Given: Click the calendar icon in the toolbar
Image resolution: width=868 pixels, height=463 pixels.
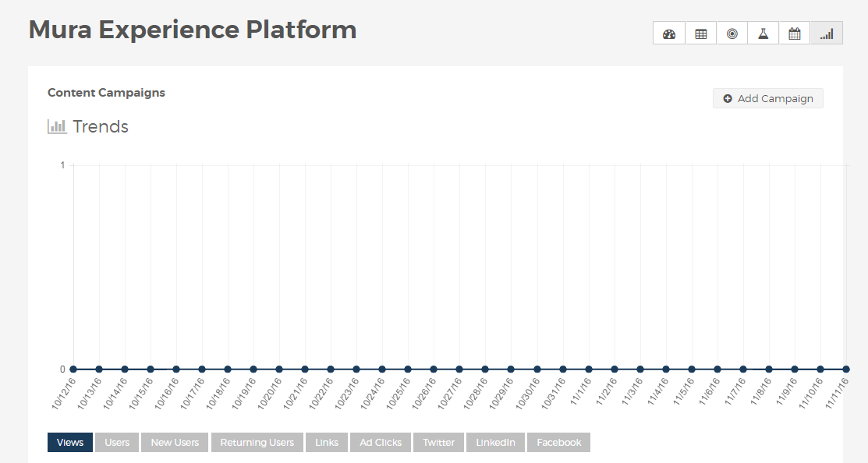Looking at the screenshot, I should 795,34.
